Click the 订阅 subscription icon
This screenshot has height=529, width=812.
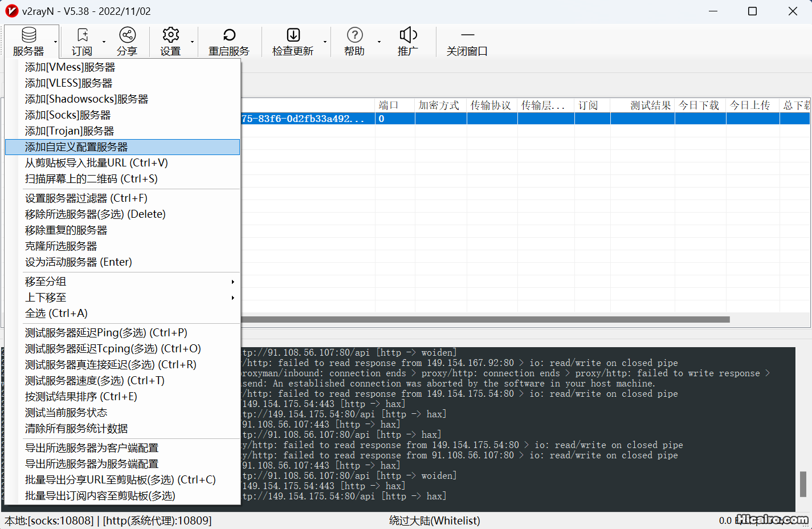(x=82, y=41)
